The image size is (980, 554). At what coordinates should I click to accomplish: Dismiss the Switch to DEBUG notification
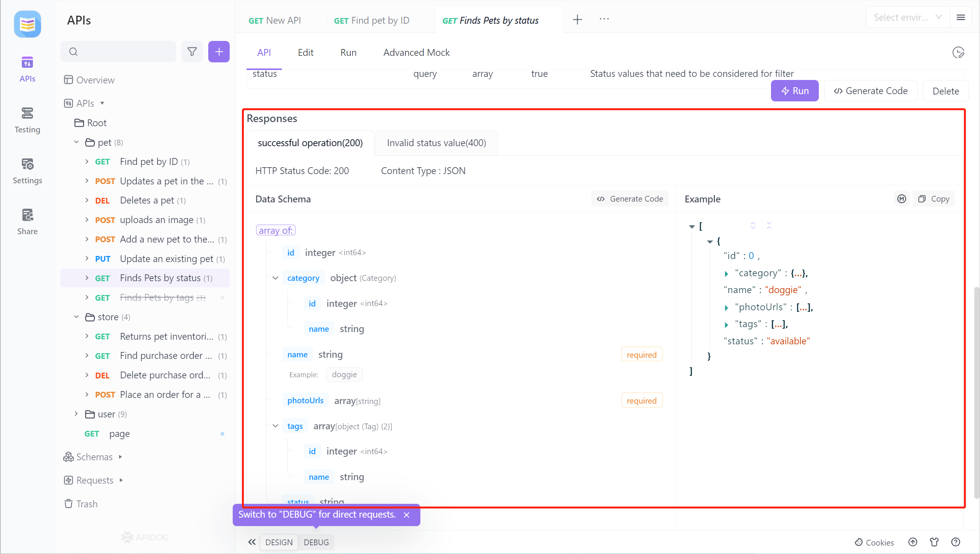(407, 515)
